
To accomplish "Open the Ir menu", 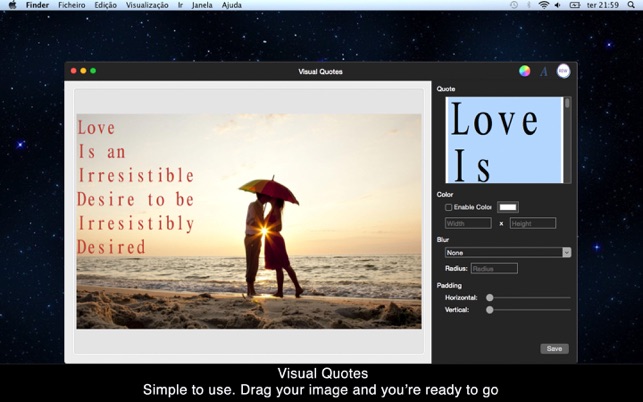I will 180,5.
